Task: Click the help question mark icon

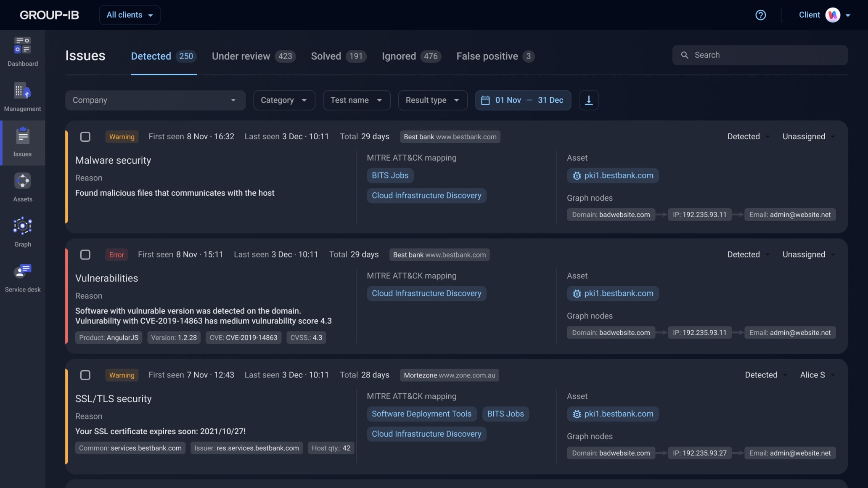Action: pos(760,15)
